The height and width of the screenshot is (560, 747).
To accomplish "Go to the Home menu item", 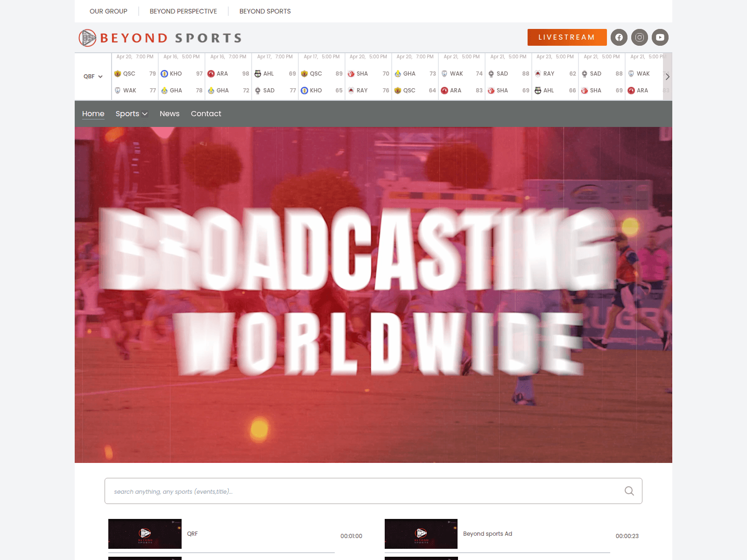I will point(93,113).
